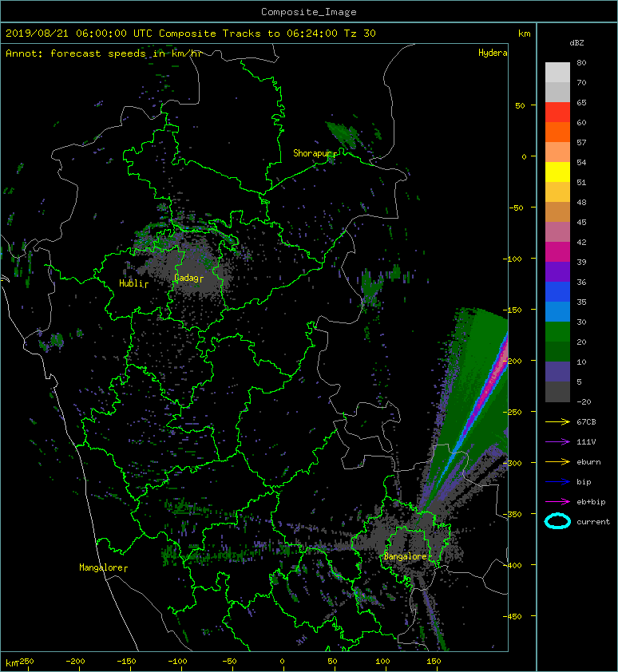618x672 pixels.
Task: Pick the purple swatch in the dBZ scale
Action: 557,272
